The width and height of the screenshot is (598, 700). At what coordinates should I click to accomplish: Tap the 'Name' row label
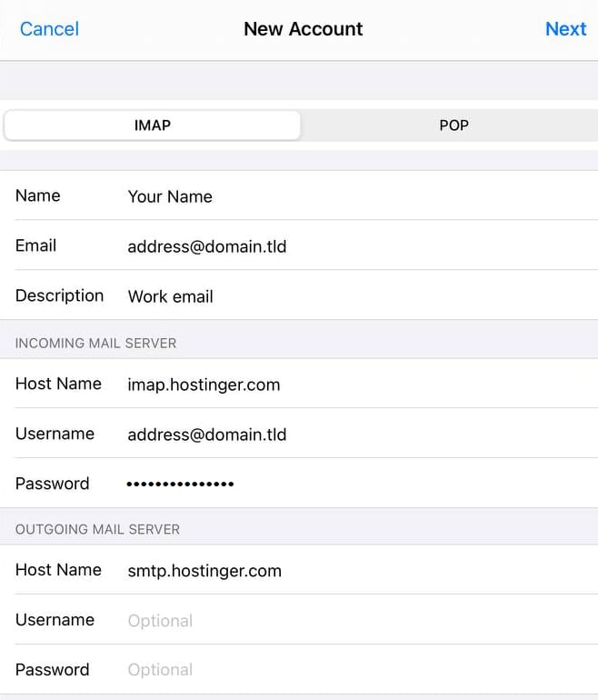pos(37,195)
